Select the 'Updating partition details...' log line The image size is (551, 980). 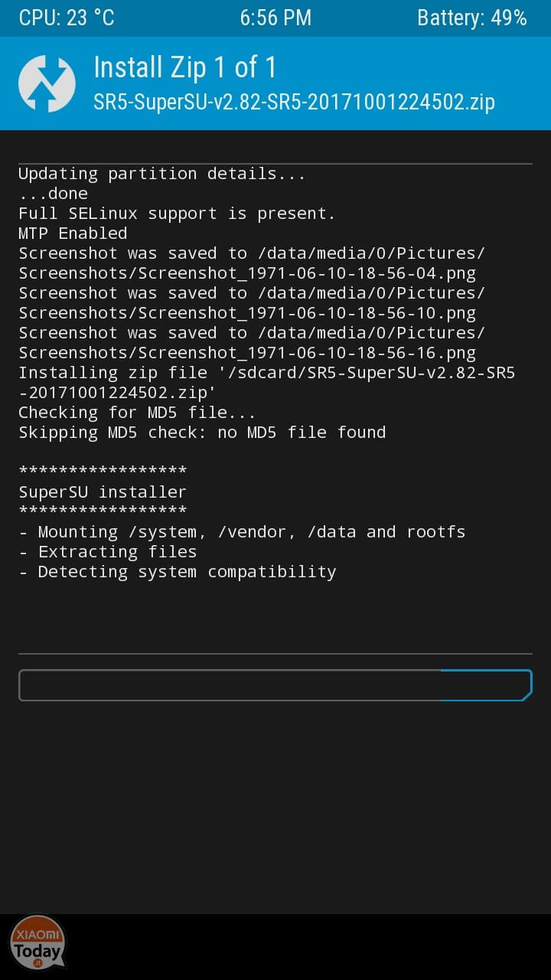[161, 174]
